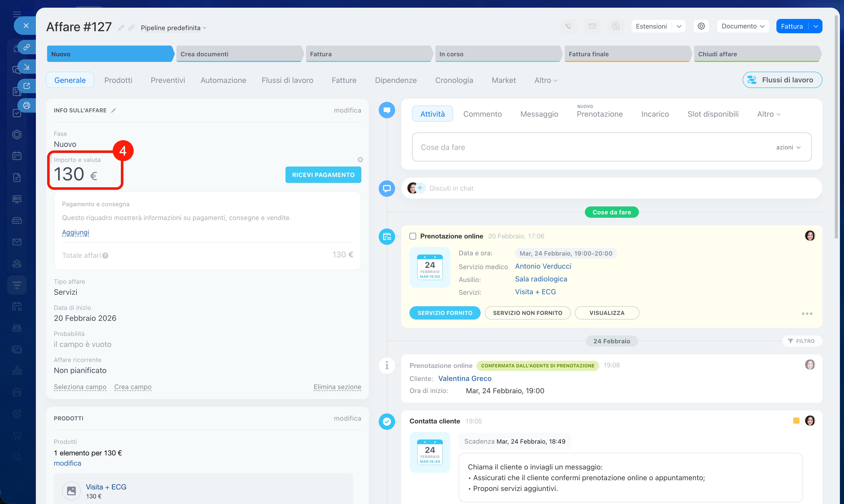Check the Prenotazione online activity checkbox
Viewport: 844px width, 504px height.
click(x=413, y=236)
